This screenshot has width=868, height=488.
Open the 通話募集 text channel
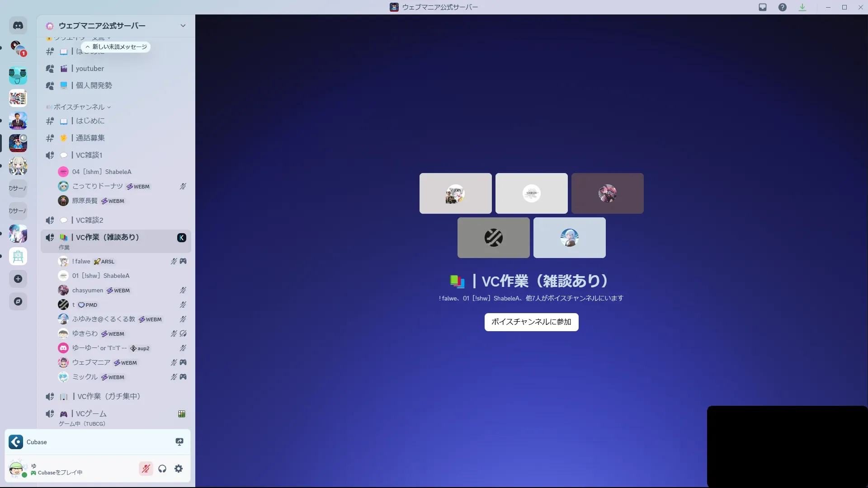(x=90, y=138)
